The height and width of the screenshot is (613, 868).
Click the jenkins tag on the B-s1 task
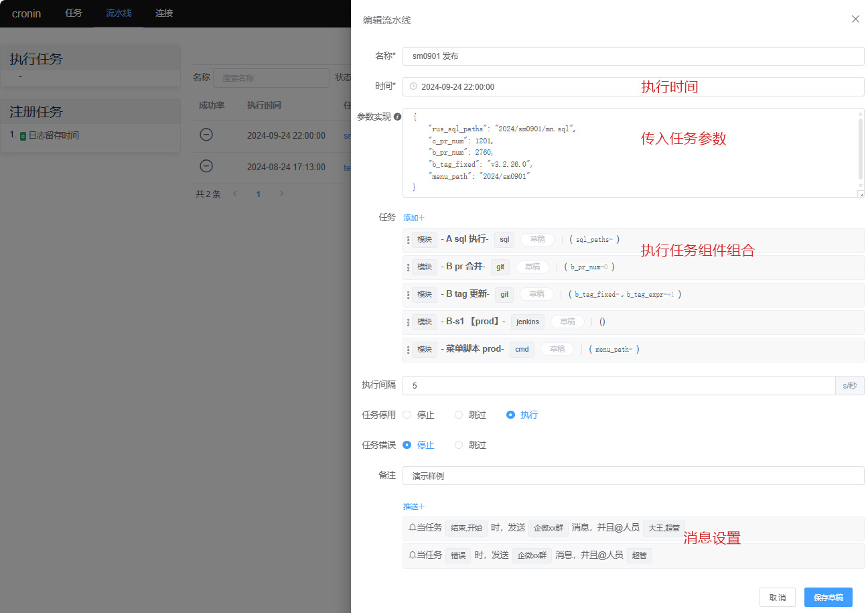point(528,322)
